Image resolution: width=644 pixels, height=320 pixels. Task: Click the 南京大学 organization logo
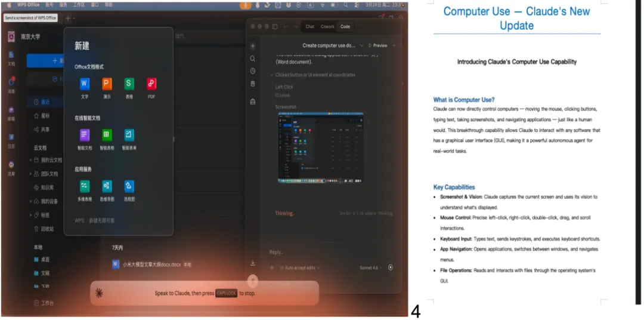coord(11,36)
